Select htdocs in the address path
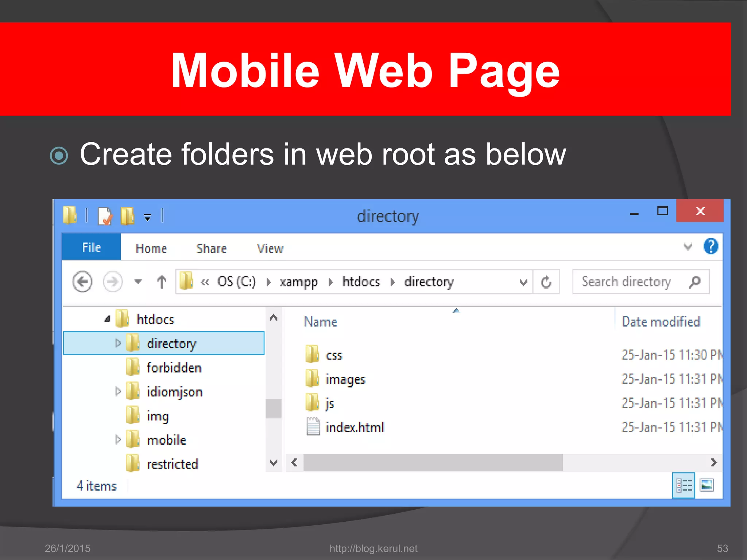The width and height of the screenshot is (747, 560). click(361, 282)
